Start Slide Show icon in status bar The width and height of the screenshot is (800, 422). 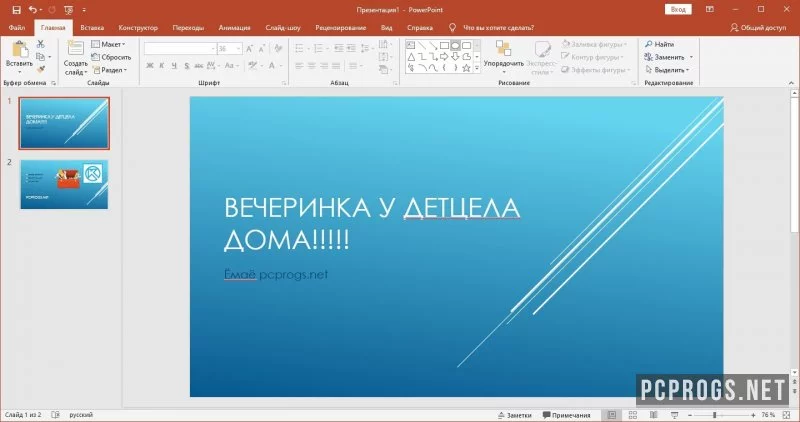click(674, 415)
